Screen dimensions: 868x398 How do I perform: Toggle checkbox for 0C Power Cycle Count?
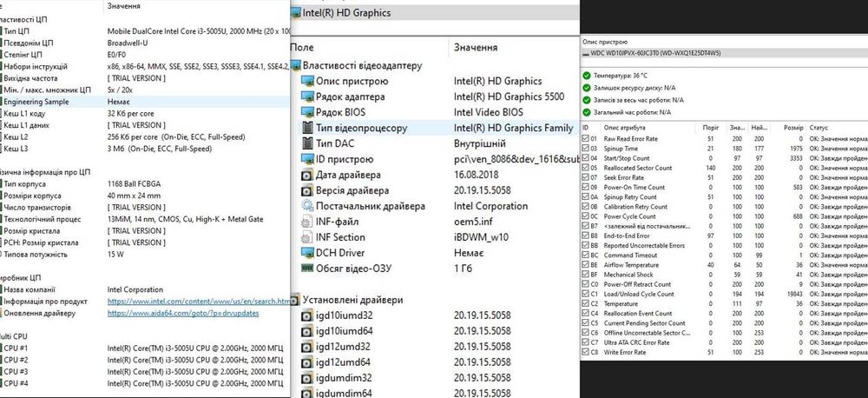tap(586, 216)
